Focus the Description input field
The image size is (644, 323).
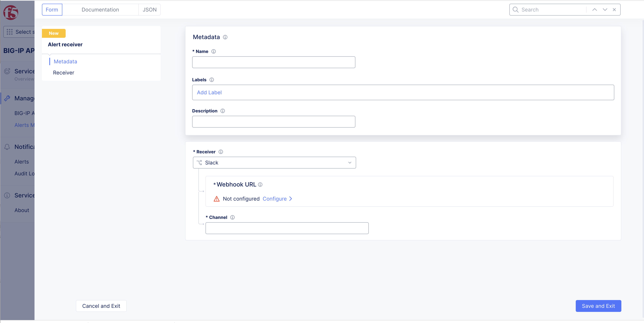[x=274, y=122]
